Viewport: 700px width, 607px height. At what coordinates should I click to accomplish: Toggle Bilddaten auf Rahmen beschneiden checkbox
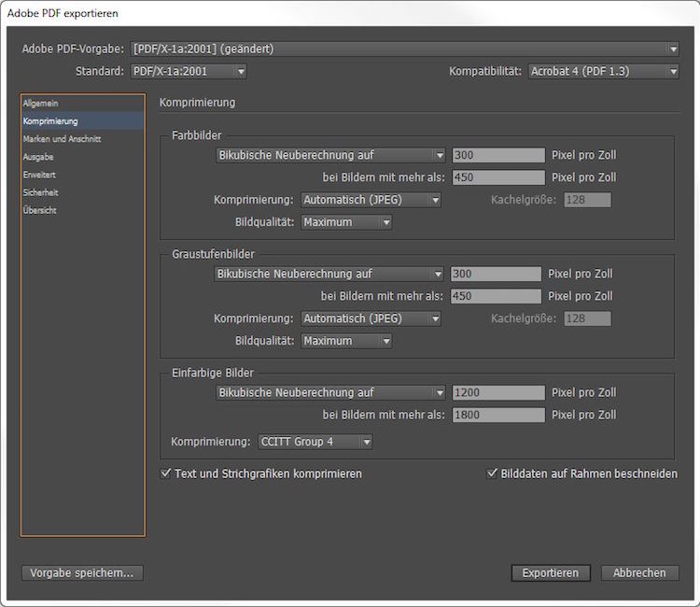pyautogui.click(x=492, y=473)
